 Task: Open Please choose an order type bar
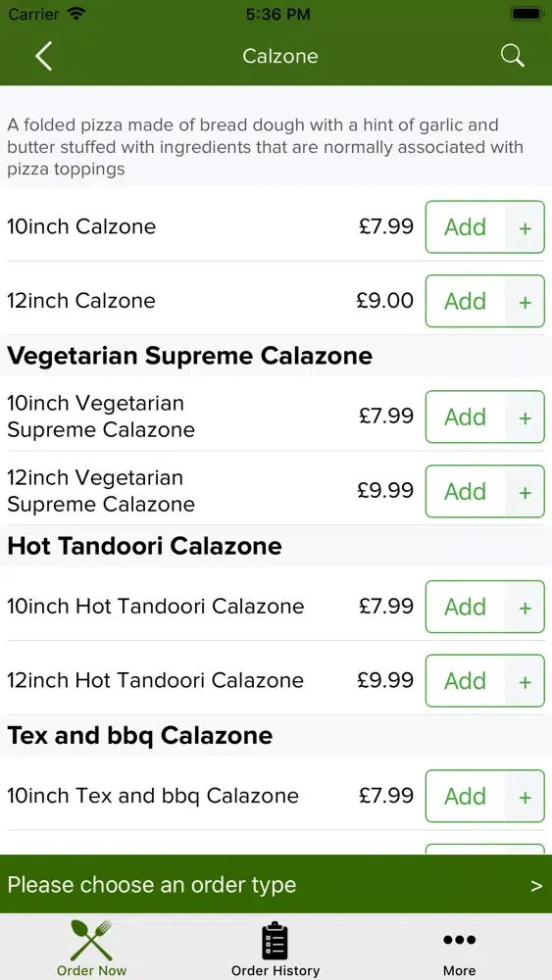click(276, 884)
